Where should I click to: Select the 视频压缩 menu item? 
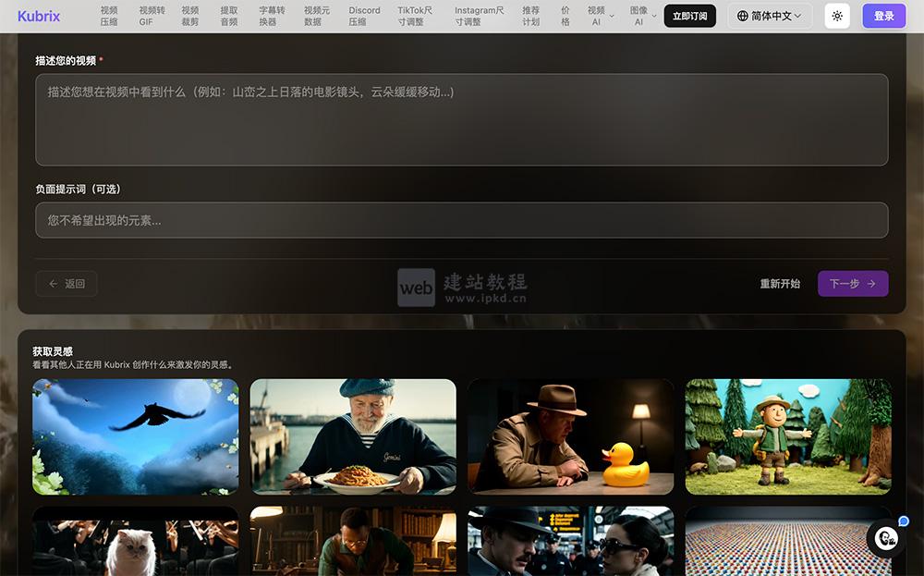108,16
